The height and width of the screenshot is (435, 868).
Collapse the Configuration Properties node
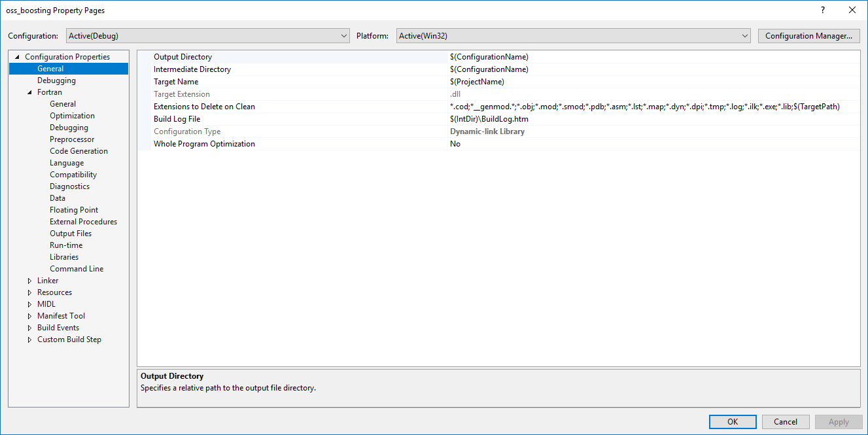pyautogui.click(x=18, y=57)
